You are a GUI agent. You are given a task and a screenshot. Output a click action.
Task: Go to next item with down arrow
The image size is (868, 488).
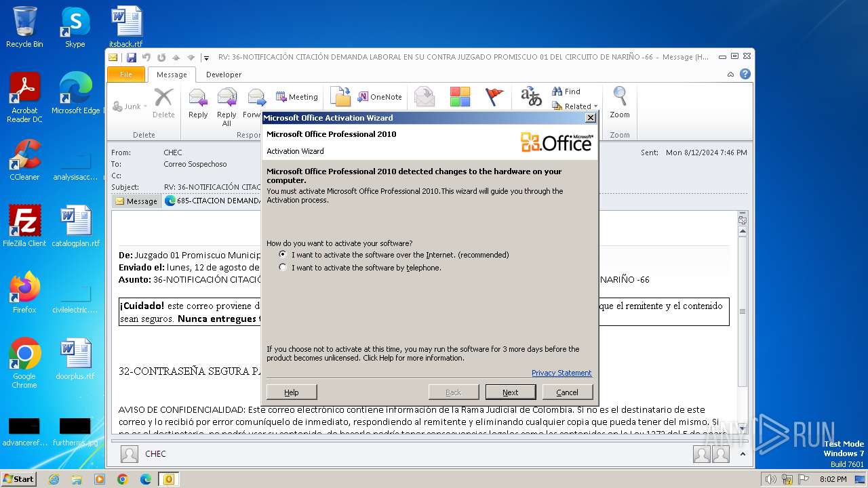pos(191,58)
